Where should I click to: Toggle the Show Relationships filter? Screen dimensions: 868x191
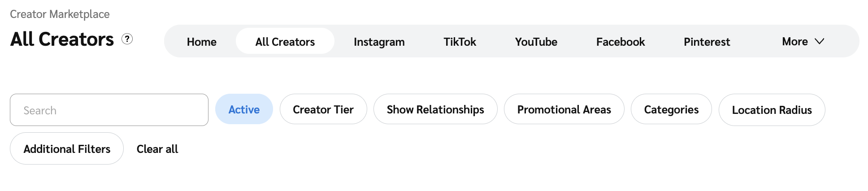point(435,109)
